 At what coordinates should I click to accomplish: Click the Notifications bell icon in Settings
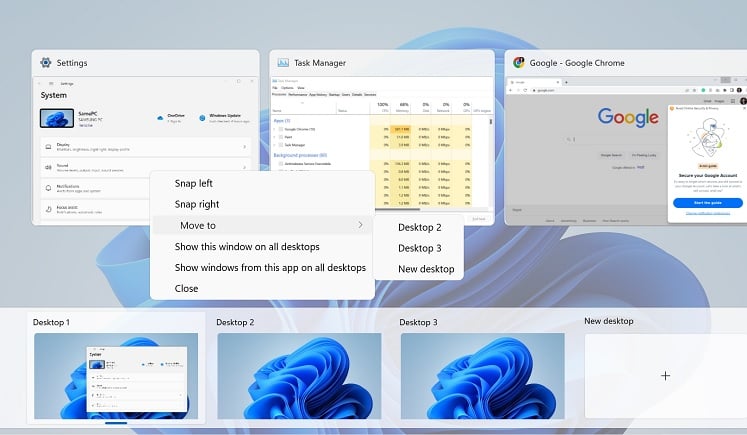(x=48, y=188)
